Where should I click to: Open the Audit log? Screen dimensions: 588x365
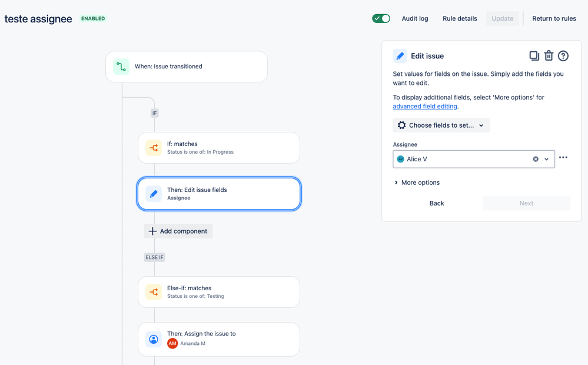415,18
